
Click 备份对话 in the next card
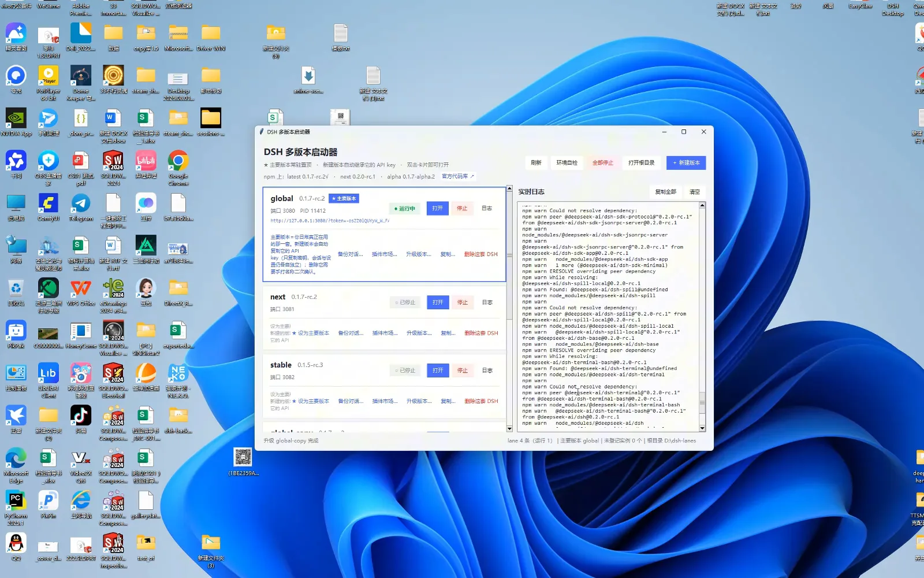click(x=351, y=334)
